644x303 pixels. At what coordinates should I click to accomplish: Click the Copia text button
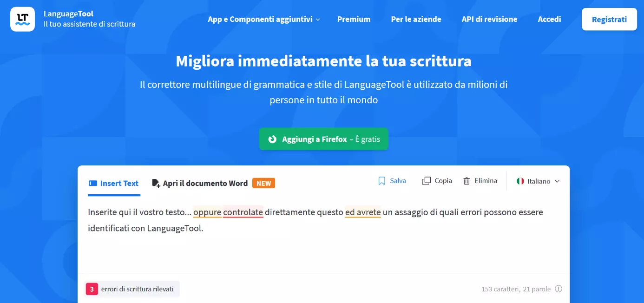pos(443,181)
